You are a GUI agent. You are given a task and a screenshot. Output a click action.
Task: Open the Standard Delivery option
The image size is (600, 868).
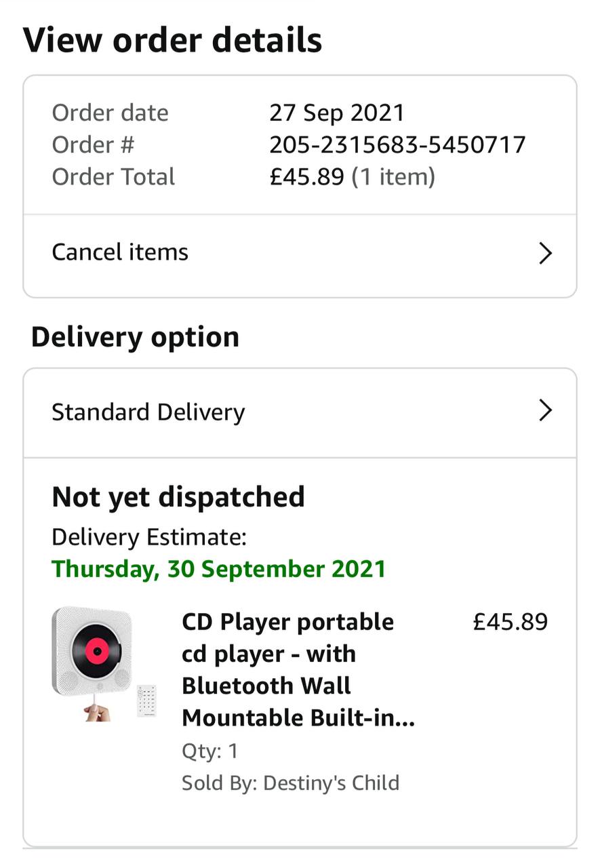point(148,412)
